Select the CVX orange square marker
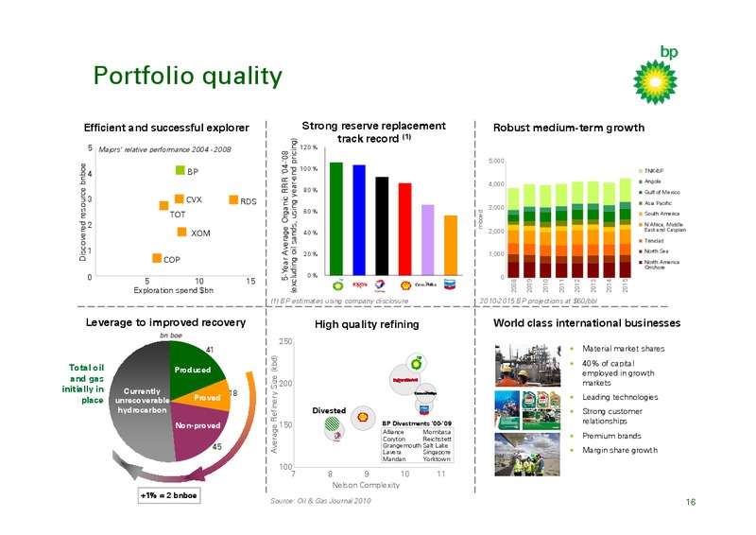 click(179, 198)
